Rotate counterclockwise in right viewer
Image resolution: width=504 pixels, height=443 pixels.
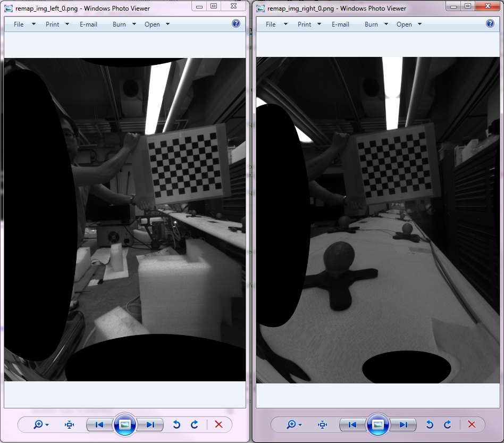[430, 425]
